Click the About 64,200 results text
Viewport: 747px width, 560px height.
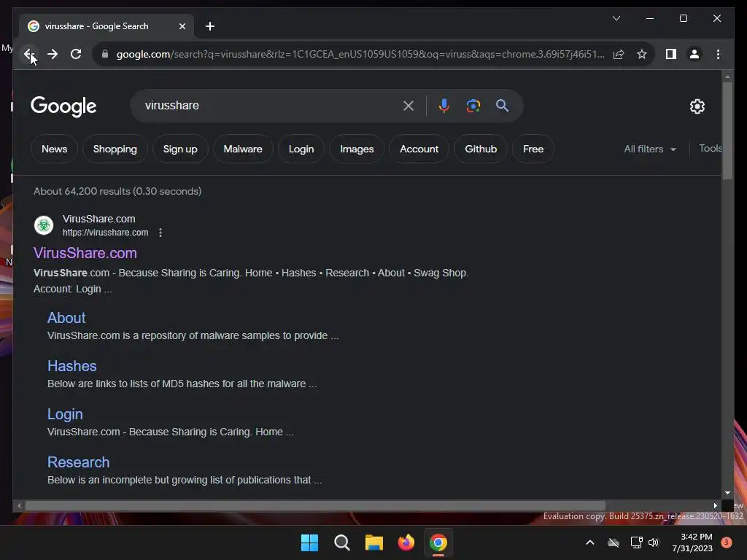(117, 192)
